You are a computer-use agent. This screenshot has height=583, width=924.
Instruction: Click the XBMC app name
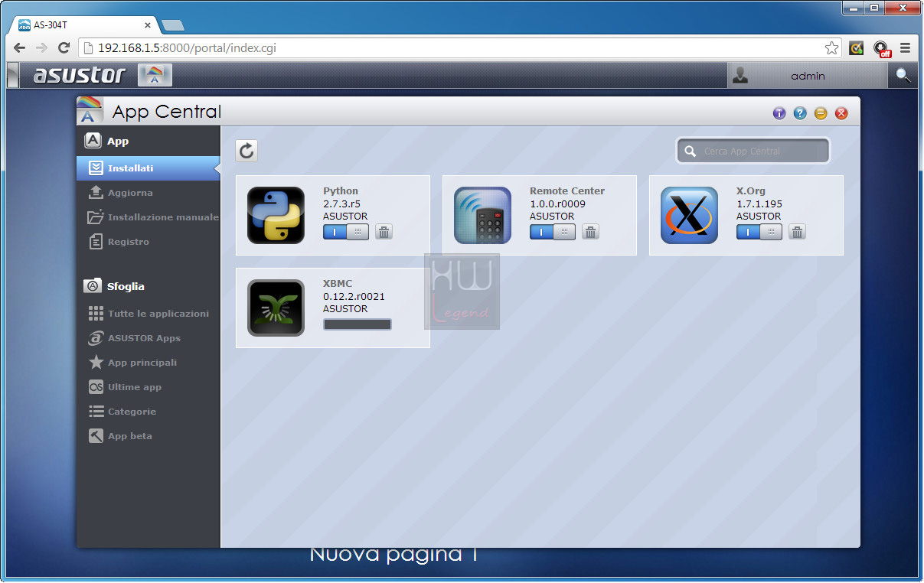point(338,284)
